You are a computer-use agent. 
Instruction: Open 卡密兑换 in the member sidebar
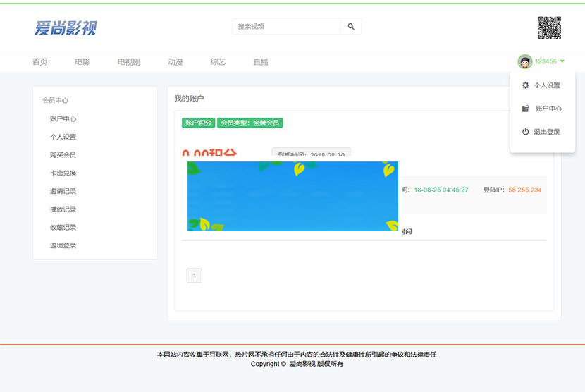[63, 173]
